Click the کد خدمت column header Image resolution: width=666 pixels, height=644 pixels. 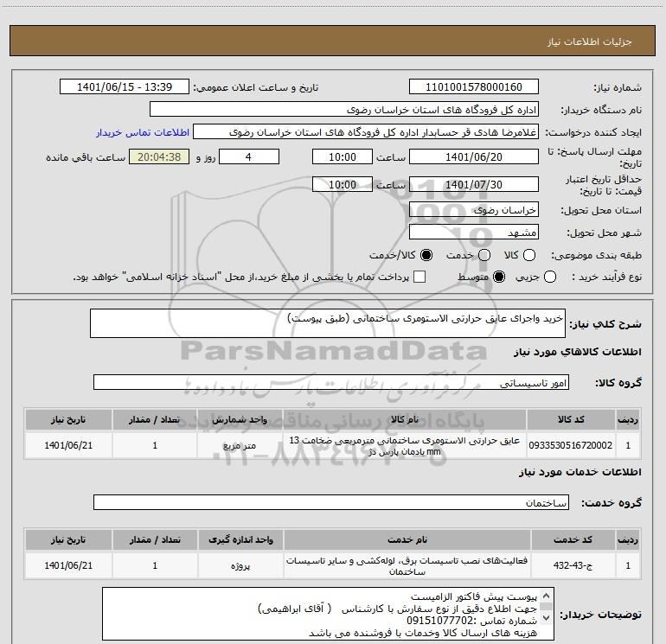click(573, 539)
